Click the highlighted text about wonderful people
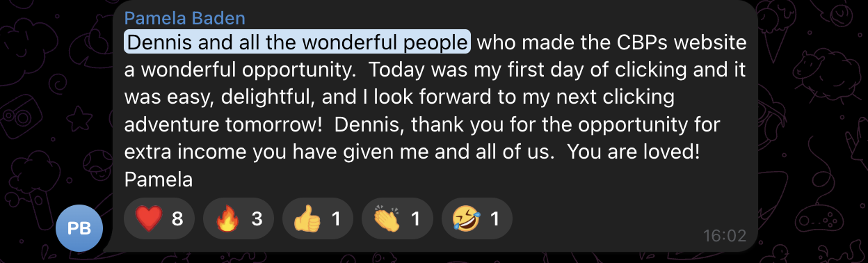The height and width of the screenshot is (263, 868). click(298, 43)
